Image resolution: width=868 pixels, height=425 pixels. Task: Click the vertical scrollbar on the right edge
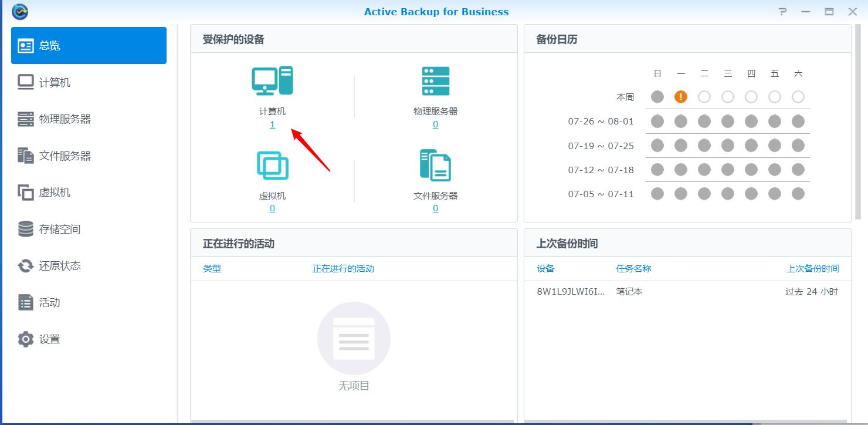coord(858,122)
